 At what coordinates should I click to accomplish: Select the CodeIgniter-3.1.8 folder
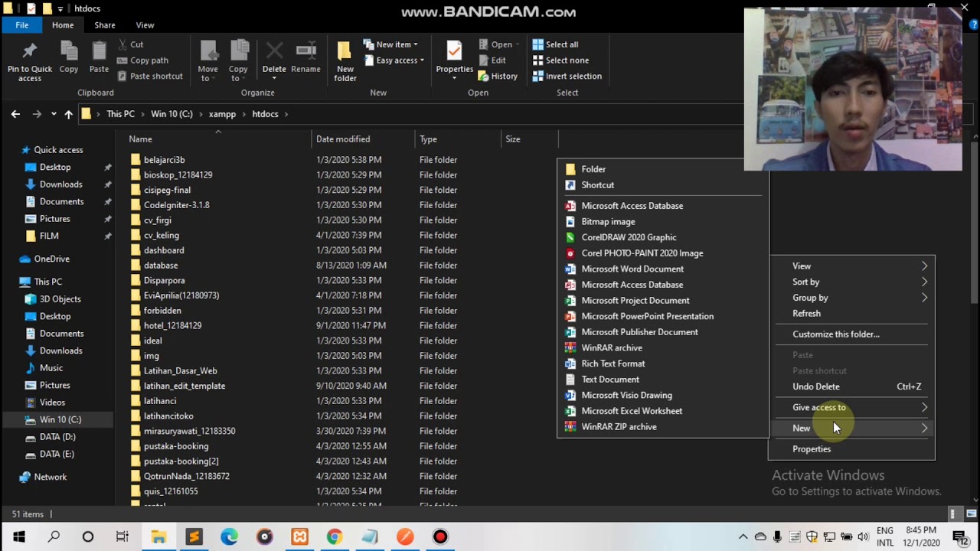click(176, 205)
